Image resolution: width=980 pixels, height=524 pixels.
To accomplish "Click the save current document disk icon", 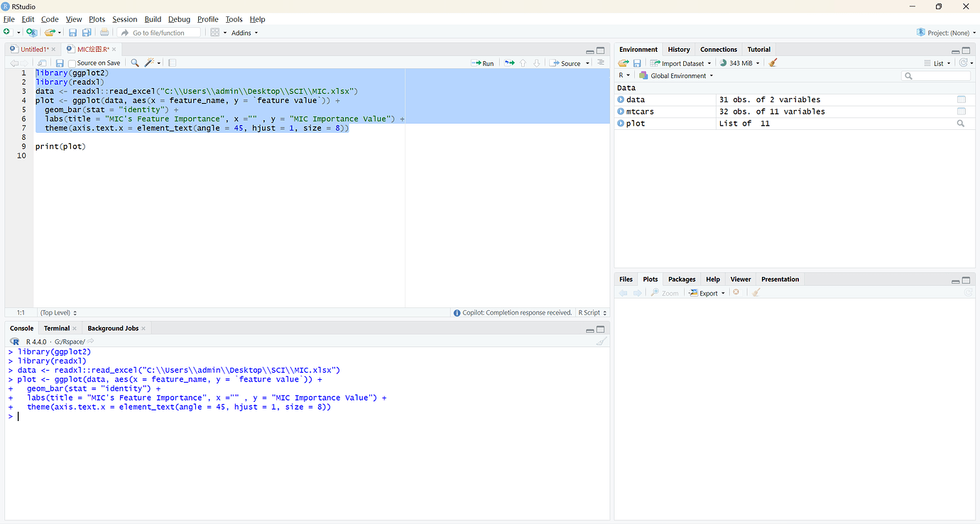I will [x=60, y=63].
